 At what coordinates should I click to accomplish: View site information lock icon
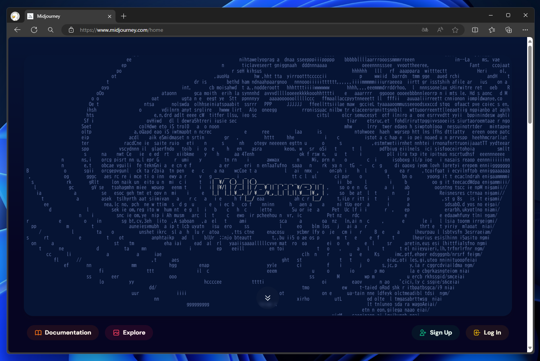point(71,30)
